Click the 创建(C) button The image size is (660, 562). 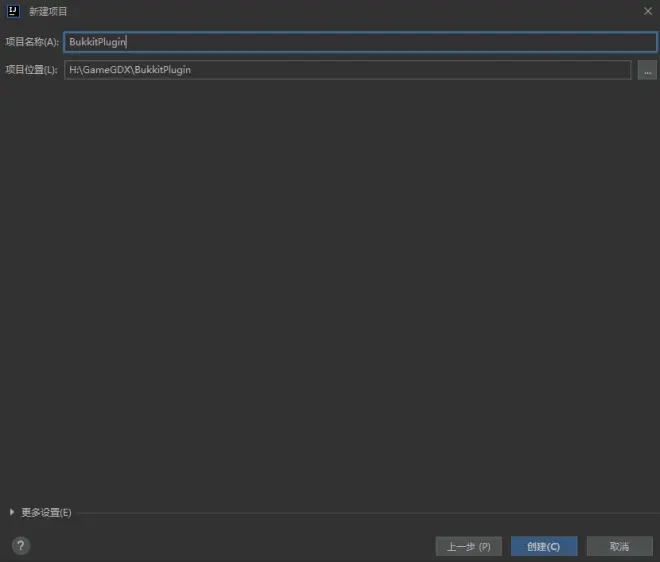(544, 546)
